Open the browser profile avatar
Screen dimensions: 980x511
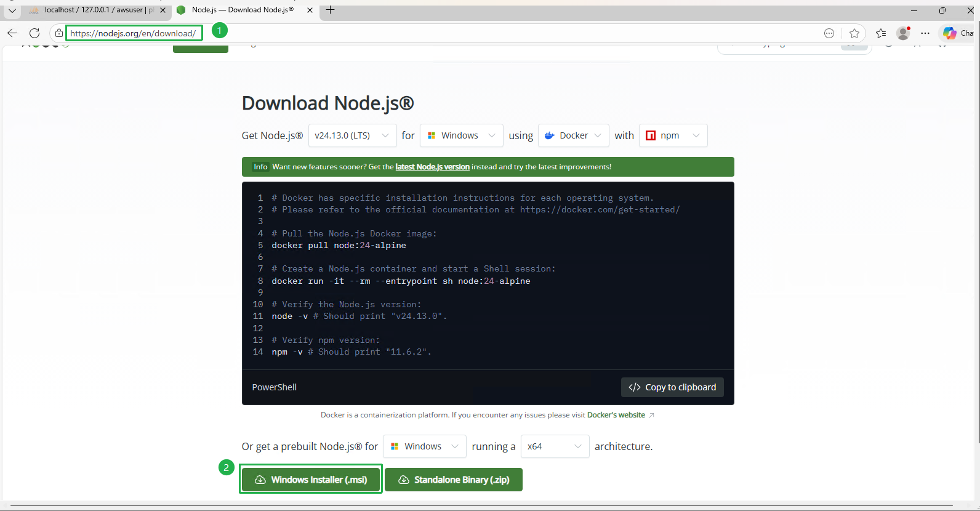(903, 33)
